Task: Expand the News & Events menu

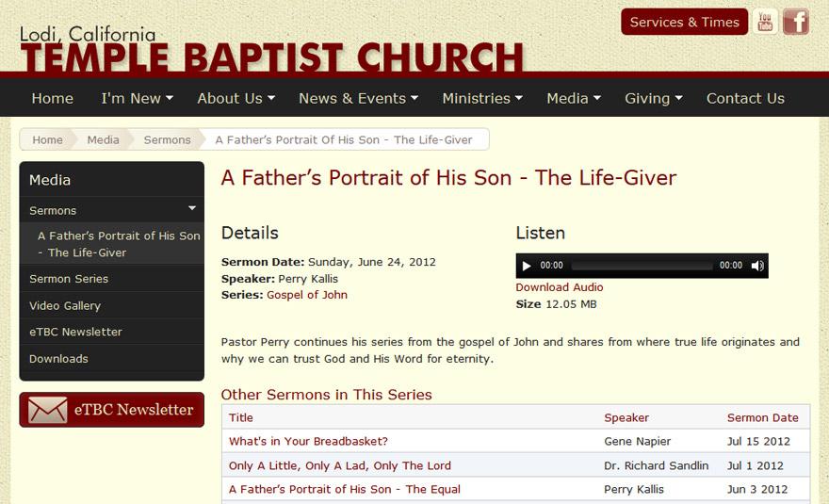Action: [x=359, y=98]
